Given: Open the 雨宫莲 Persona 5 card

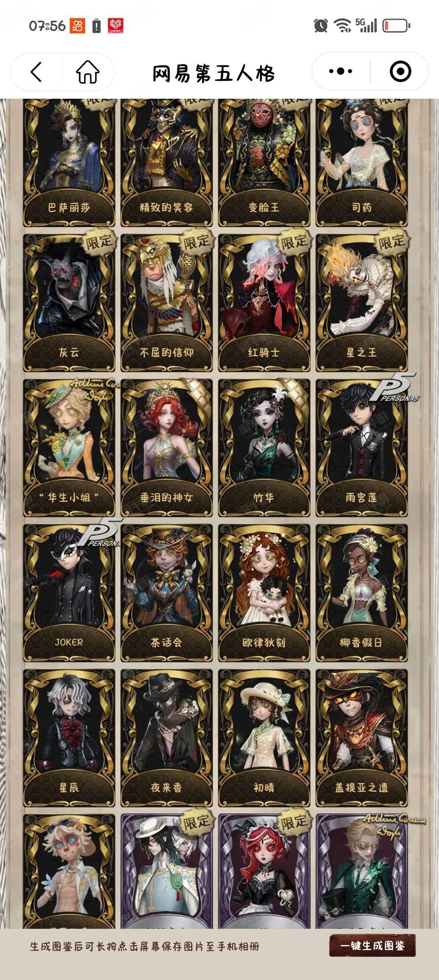Looking at the screenshot, I should [362, 448].
